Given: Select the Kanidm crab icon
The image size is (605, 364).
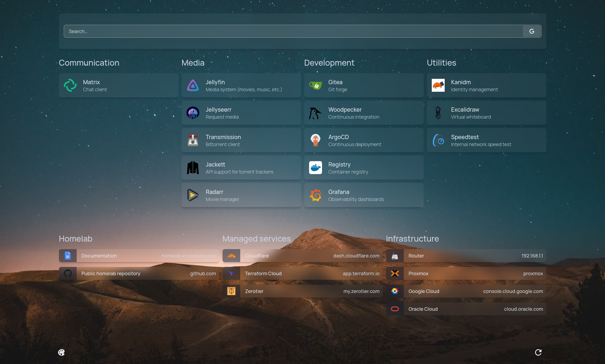Looking at the screenshot, I should 438,85.
